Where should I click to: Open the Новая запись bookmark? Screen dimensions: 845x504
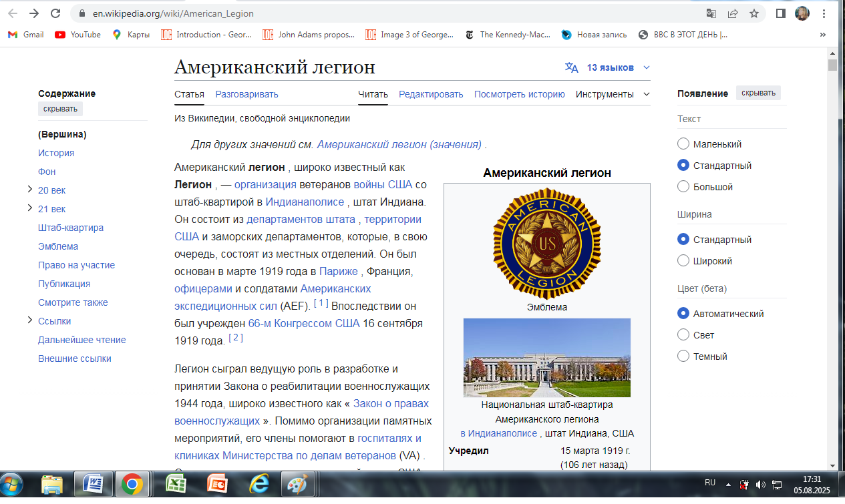pyautogui.click(x=595, y=35)
